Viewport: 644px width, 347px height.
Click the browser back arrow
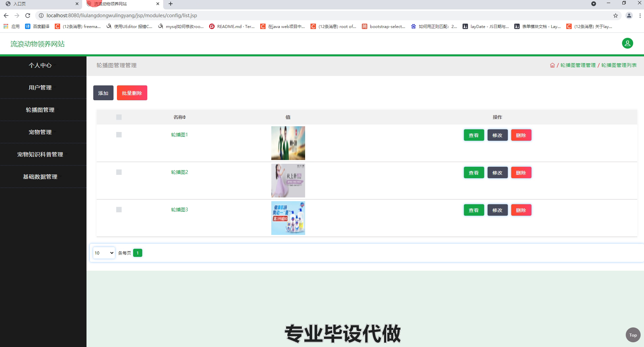click(6, 16)
